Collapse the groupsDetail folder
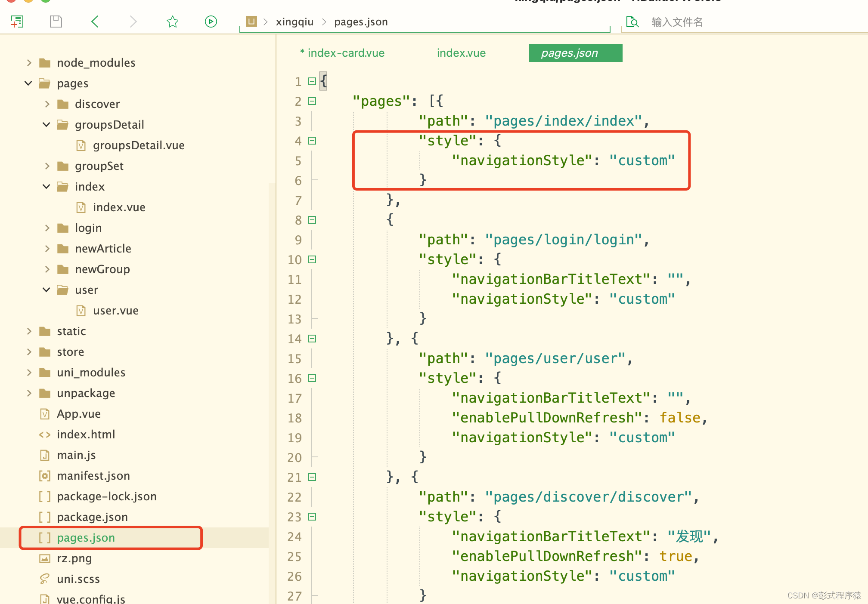The width and height of the screenshot is (868, 604). (46, 125)
